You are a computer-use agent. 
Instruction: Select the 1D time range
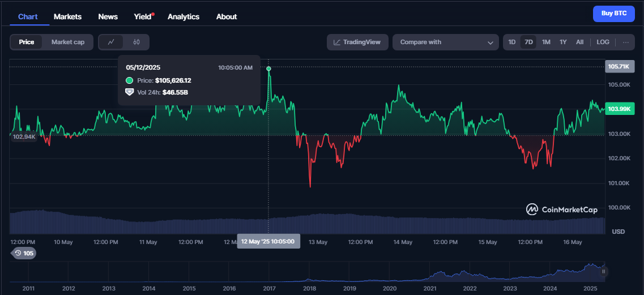coord(512,42)
